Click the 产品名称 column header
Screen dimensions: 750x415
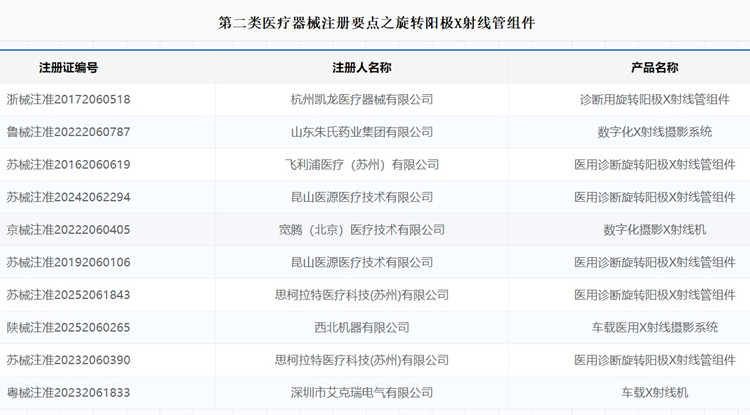coord(654,67)
